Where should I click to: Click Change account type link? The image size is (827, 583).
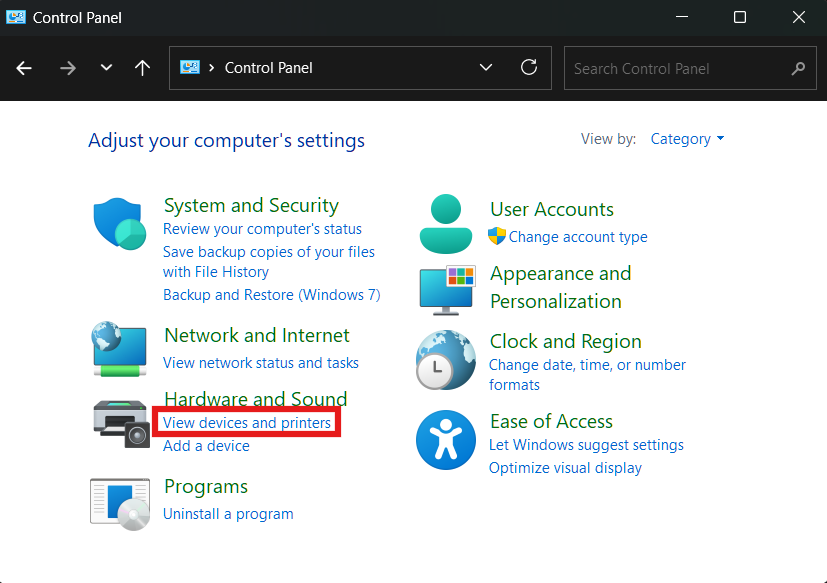(x=577, y=237)
